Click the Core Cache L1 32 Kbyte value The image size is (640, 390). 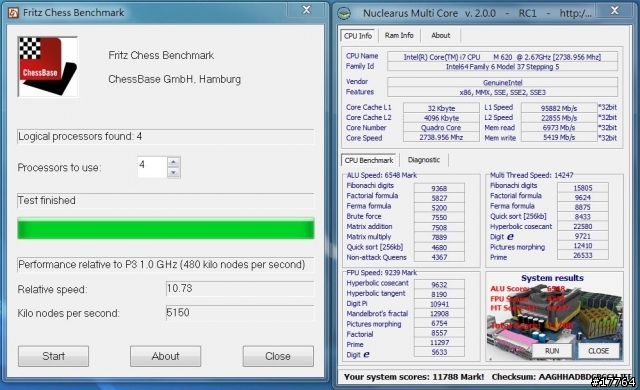tap(441, 108)
